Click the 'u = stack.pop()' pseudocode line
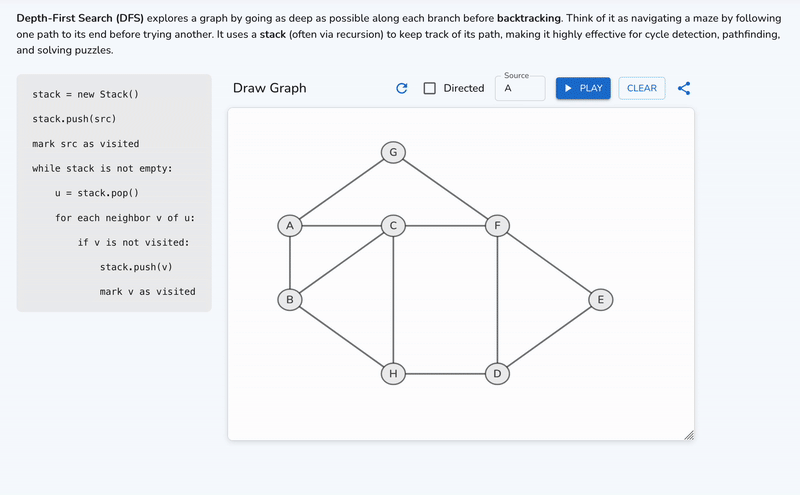Viewport: 800px width, 495px height. (96, 193)
